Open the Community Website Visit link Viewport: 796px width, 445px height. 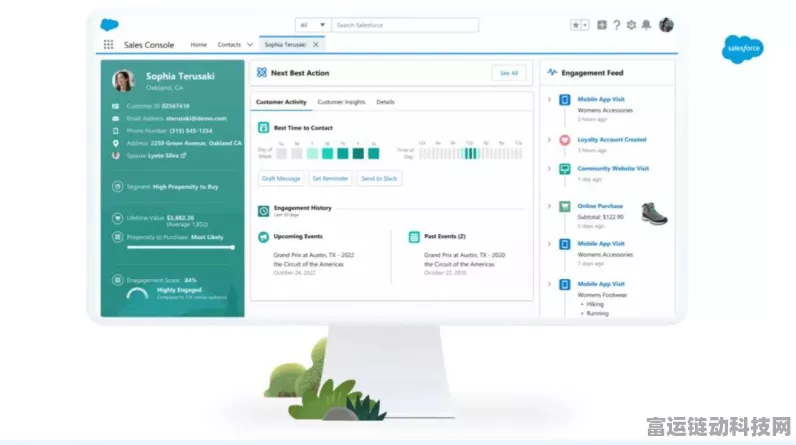tap(613, 168)
